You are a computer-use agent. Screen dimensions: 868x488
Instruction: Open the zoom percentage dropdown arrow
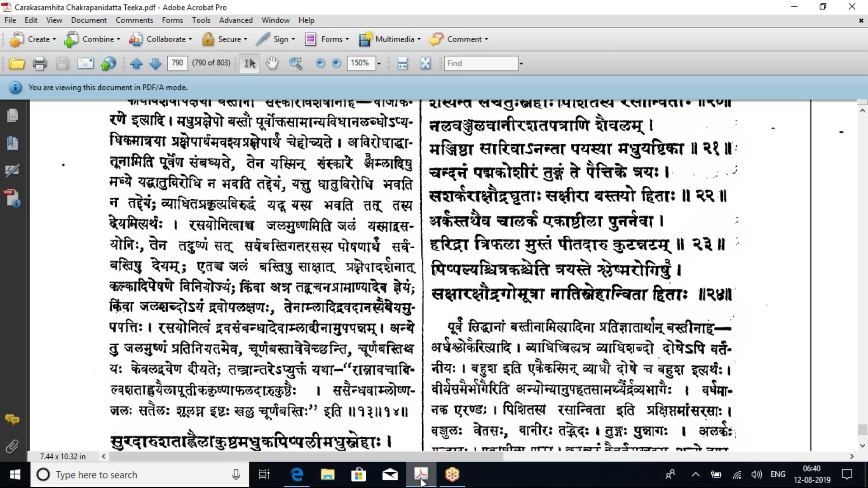379,64
